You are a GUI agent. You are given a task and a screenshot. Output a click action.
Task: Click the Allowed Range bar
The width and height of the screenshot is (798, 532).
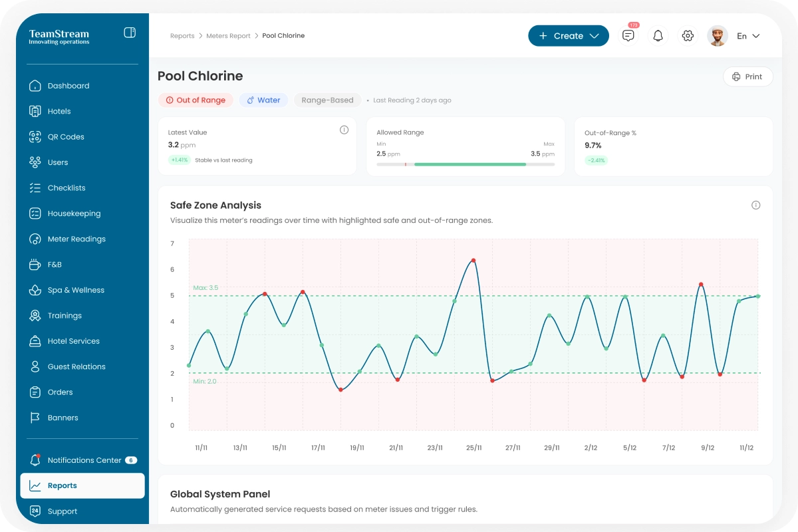465,164
